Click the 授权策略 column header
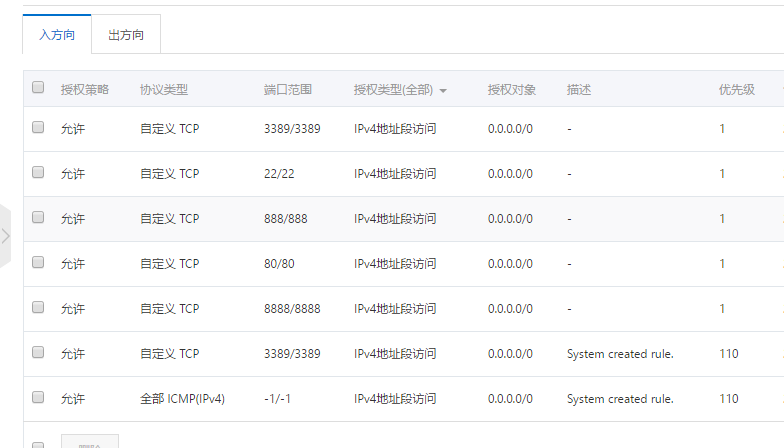The height and width of the screenshot is (448, 784). (x=84, y=90)
